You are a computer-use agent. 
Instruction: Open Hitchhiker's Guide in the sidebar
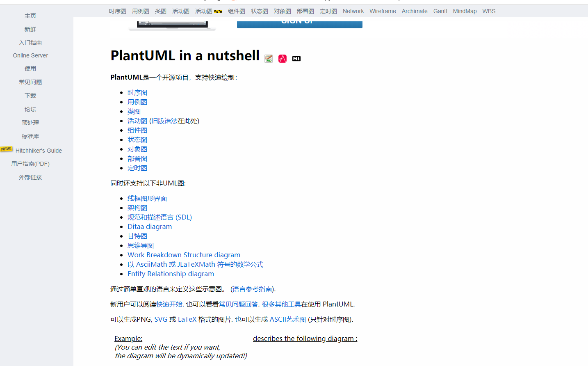[x=39, y=151]
